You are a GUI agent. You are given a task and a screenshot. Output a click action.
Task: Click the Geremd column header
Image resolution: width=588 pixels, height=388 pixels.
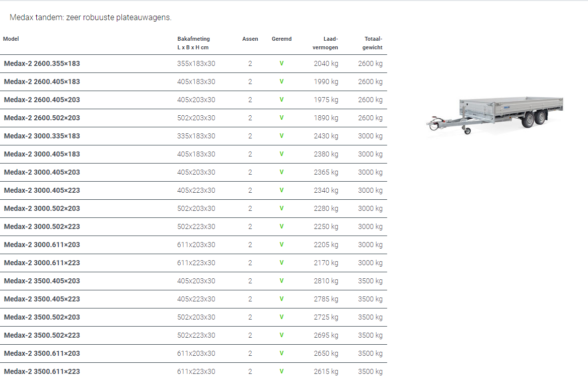coord(281,39)
